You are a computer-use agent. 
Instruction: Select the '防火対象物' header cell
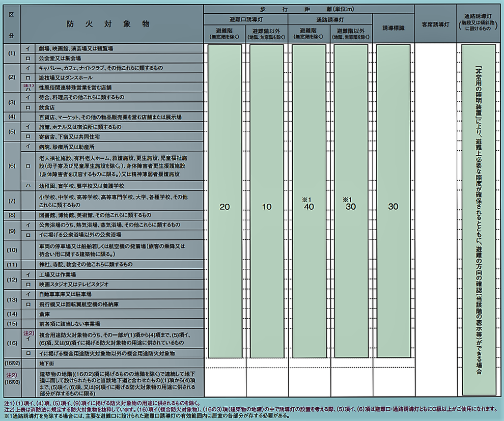112,24
